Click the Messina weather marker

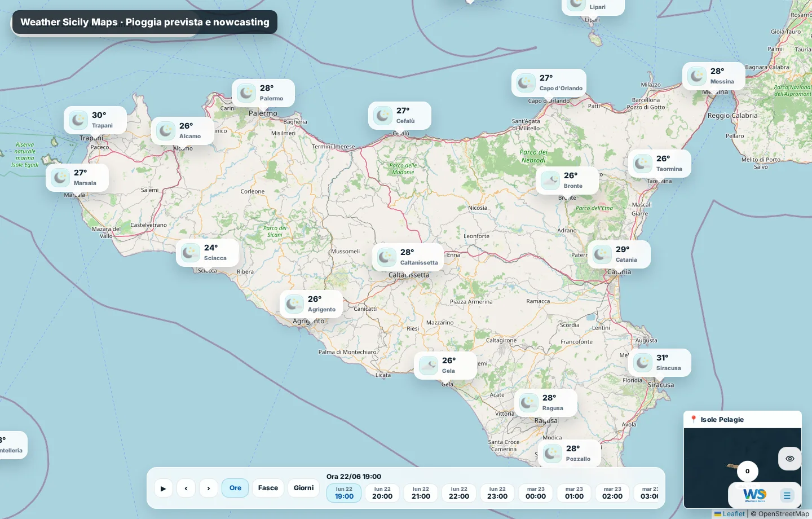pyautogui.click(x=714, y=76)
